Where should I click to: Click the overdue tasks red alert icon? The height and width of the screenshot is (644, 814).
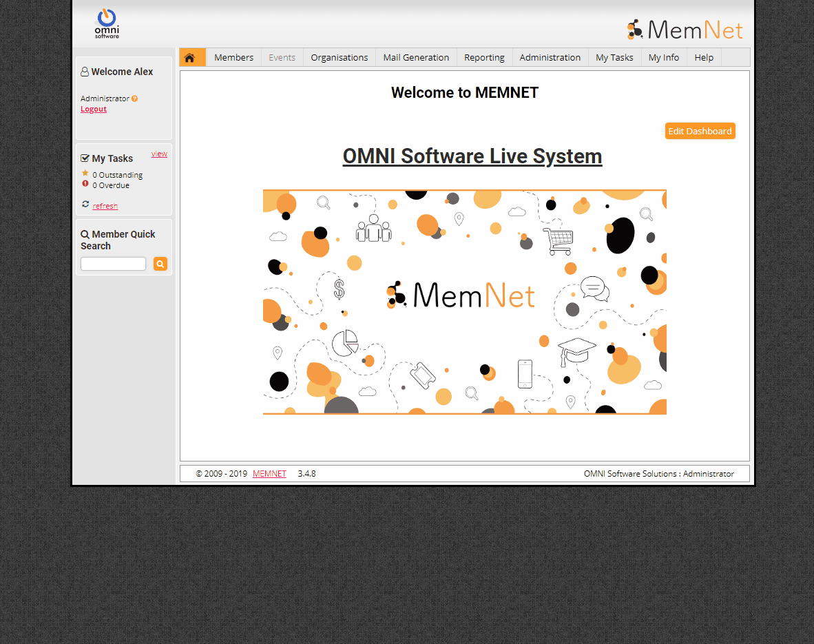(x=85, y=184)
